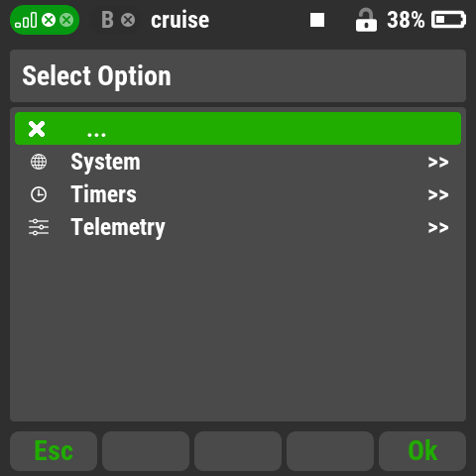Click the 38% battery percentage text
This screenshot has height=476, width=476.
406,20
